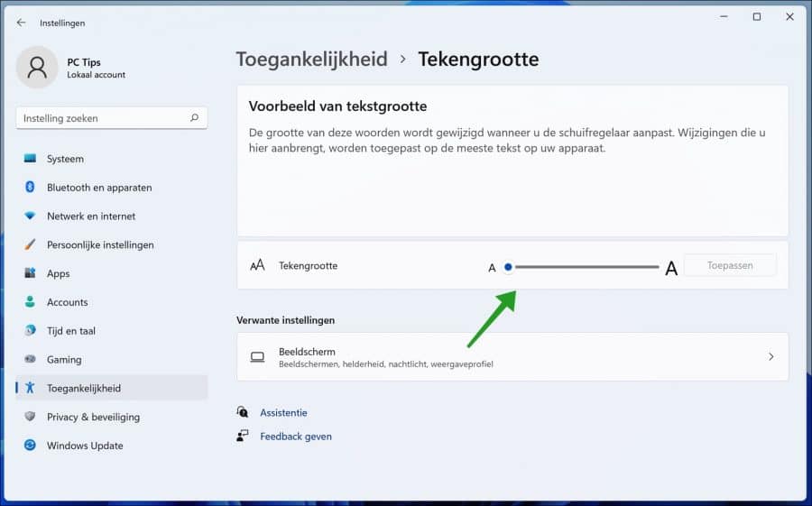Minimize the Instellingen window
The width and height of the screenshot is (812, 506).
click(x=724, y=16)
